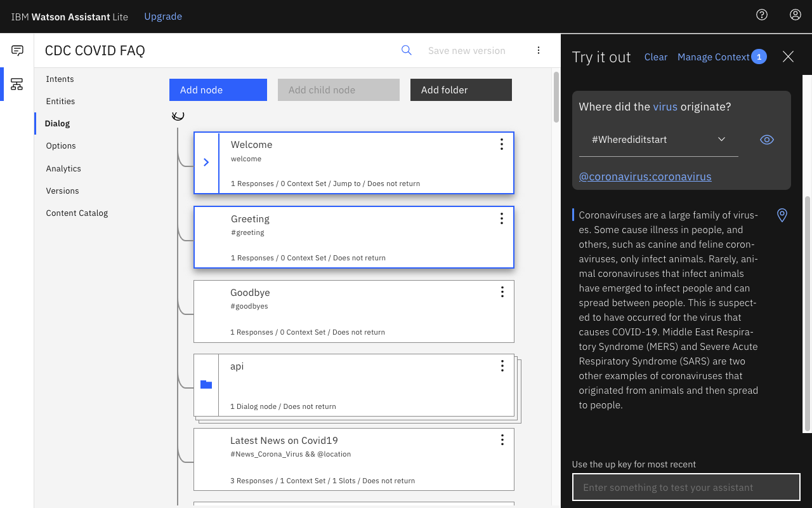
Task: Select the api folder node
Action: click(x=354, y=385)
